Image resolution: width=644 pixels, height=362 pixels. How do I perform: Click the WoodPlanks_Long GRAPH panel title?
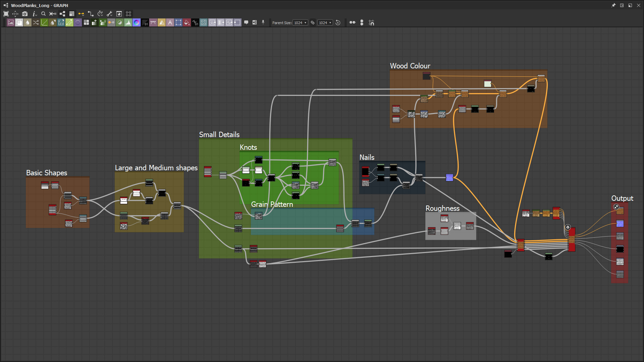(39, 5)
